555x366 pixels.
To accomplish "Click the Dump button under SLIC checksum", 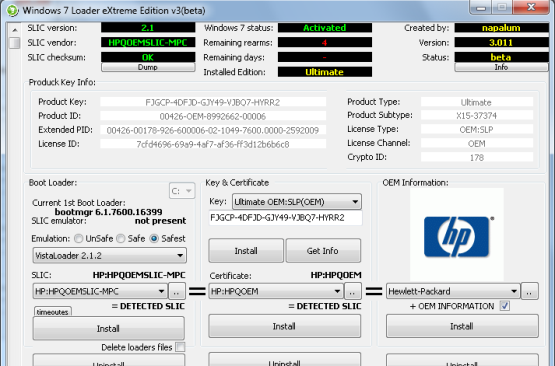I will coord(148,67).
